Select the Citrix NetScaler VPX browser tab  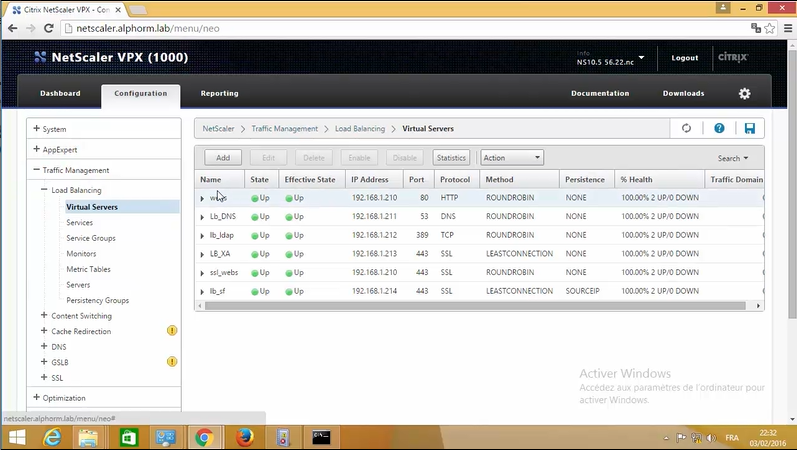(66, 10)
